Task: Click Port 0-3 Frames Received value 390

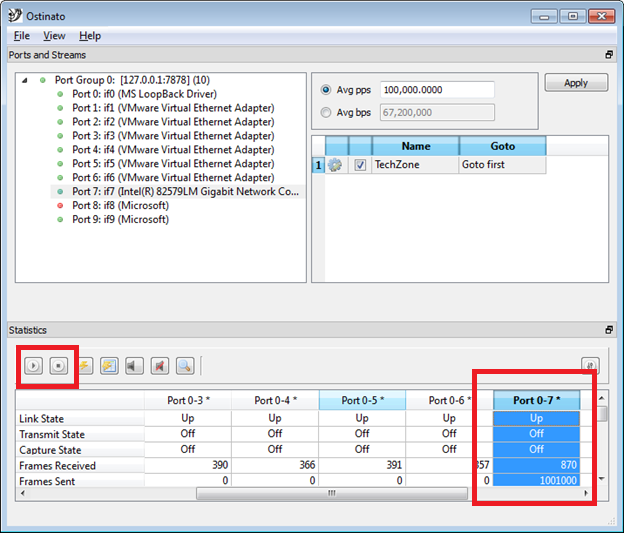Action: (x=188, y=465)
